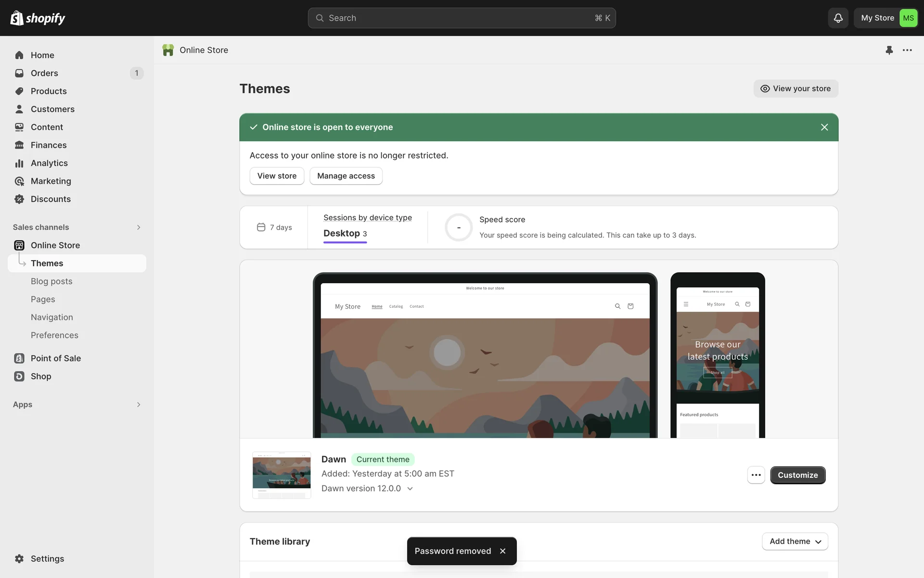The image size is (924, 578).
Task: Click the pin icon in the Online Store header
Action: [x=889, y=50]
